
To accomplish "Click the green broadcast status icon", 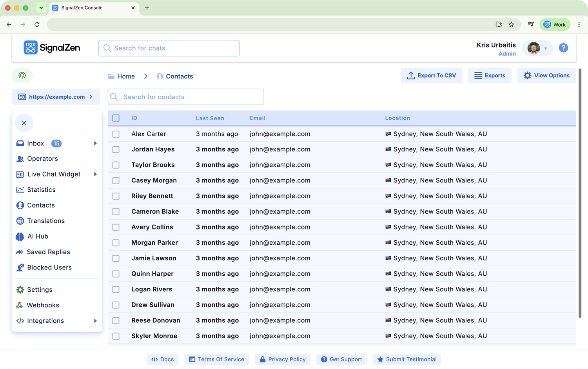I will tap(22, 75).
